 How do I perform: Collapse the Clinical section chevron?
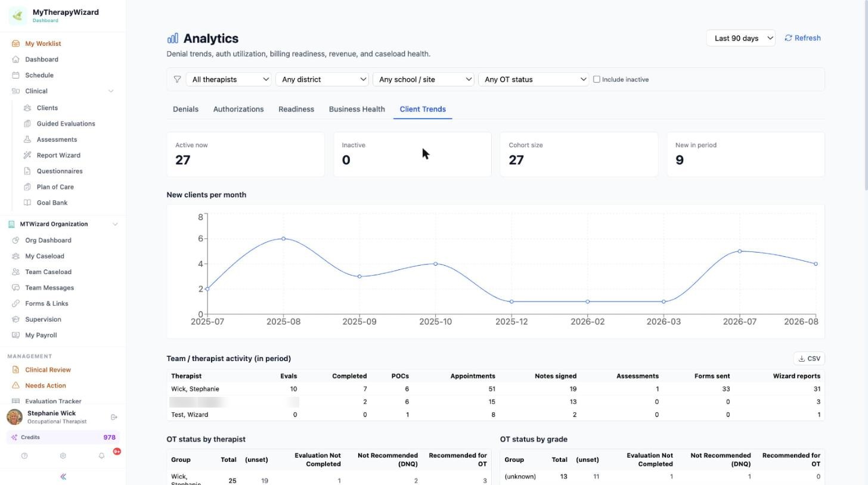pyautogui.click(x=110, y=91)
